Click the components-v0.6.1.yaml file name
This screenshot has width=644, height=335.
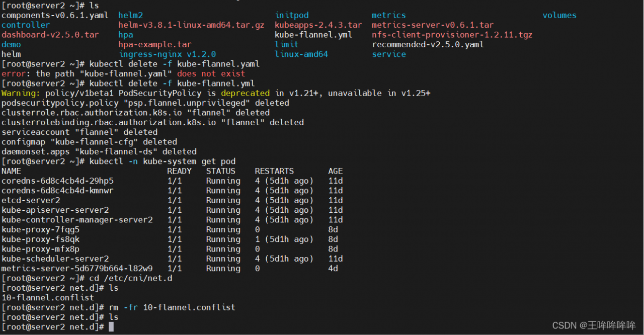pos(55,15)
